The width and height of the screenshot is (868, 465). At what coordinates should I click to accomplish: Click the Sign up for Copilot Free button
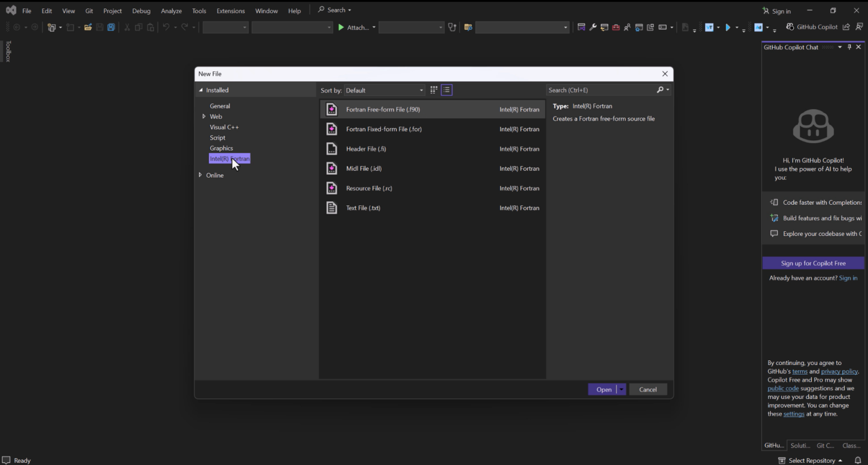(x=813, y=263)
